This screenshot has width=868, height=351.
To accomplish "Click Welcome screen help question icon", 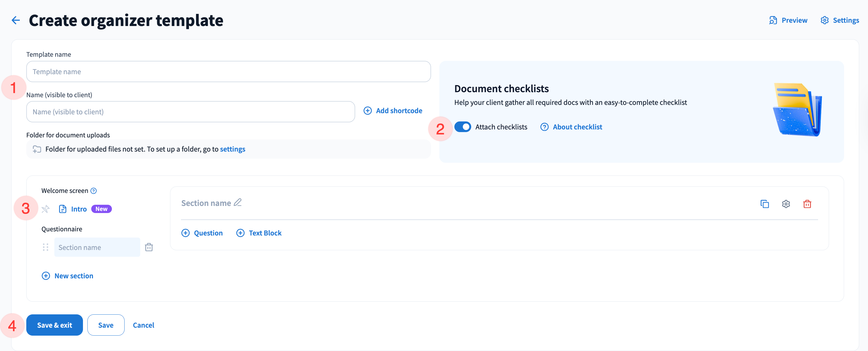I will pos(94,191).
